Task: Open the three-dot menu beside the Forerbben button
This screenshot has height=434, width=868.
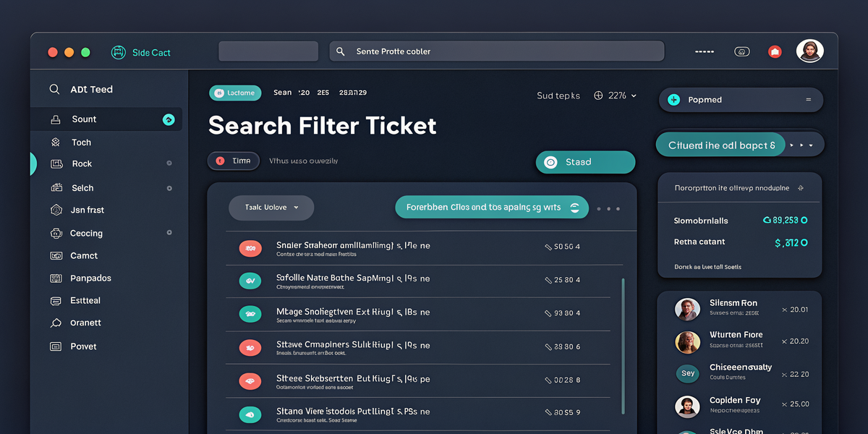Action: click(x=608, y=208)
